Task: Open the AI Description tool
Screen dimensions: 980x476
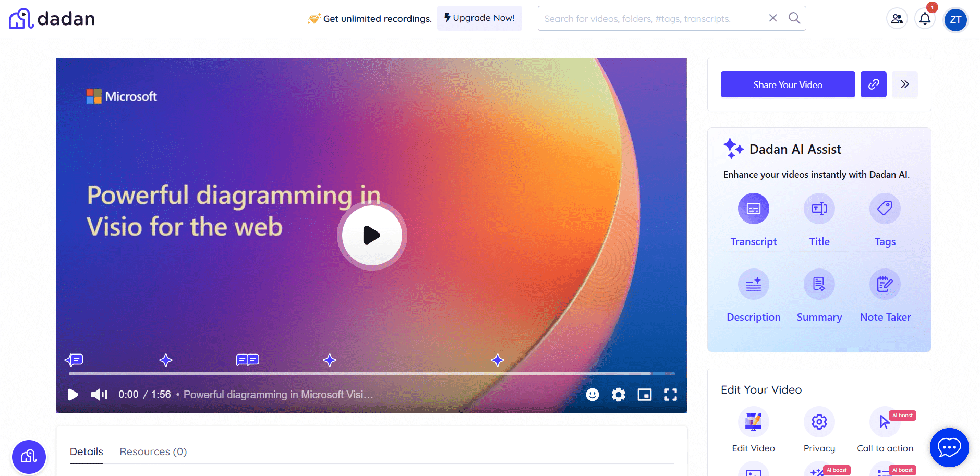Action: (x=753, y=284)
